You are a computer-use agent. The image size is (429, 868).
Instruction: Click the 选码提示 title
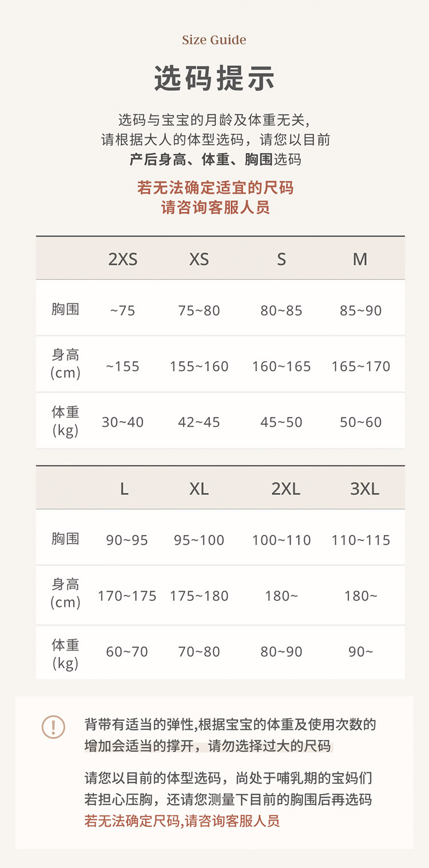[214, 78]
